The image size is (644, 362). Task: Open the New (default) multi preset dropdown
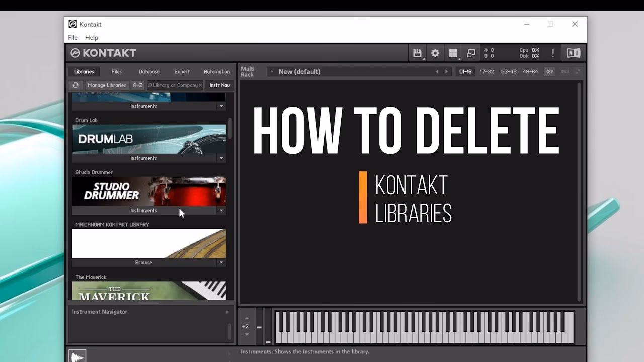272,72
